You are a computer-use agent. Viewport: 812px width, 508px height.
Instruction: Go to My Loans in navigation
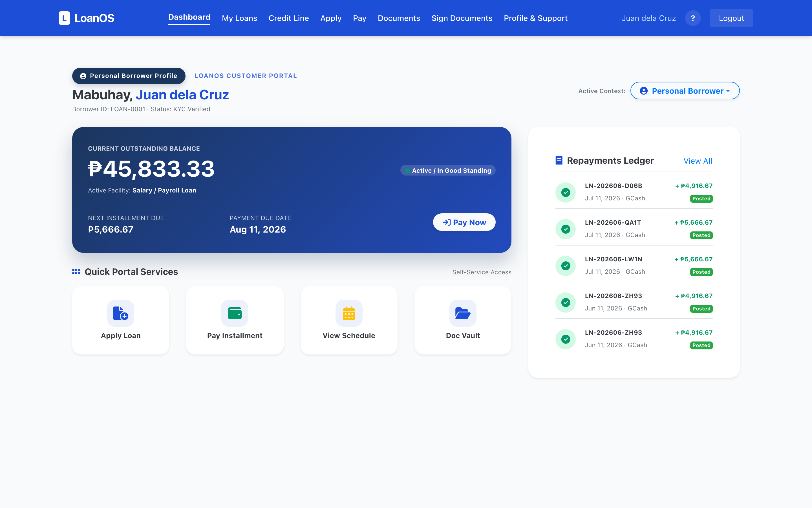239,18
